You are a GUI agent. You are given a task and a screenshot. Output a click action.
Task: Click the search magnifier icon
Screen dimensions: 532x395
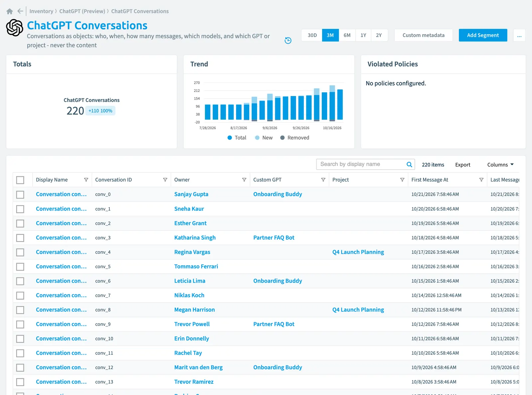(409, 164)
